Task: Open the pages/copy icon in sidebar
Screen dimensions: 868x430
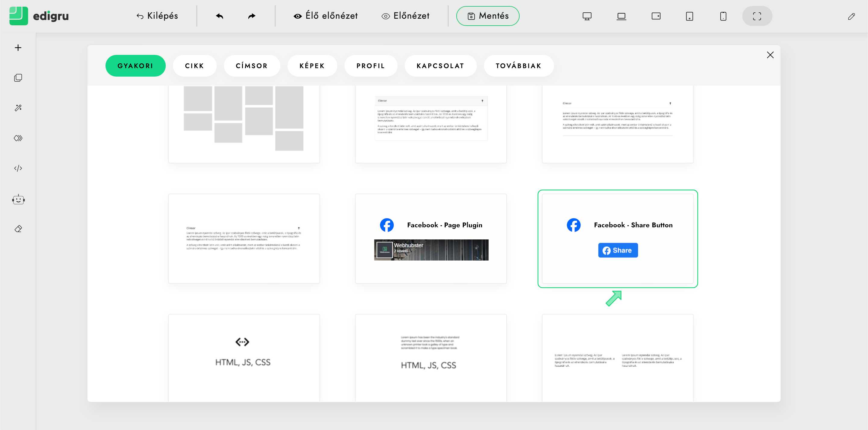Action: [x=18, y=78]
